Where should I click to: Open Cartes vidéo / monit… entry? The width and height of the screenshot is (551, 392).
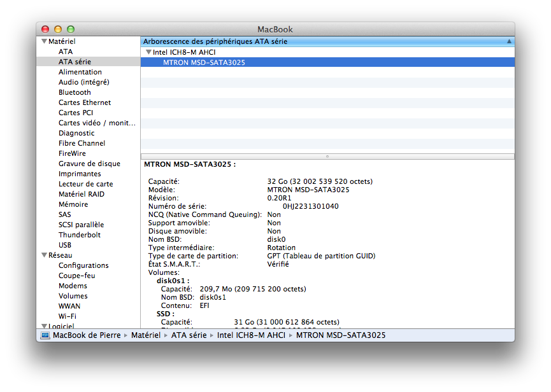[97, 123]
